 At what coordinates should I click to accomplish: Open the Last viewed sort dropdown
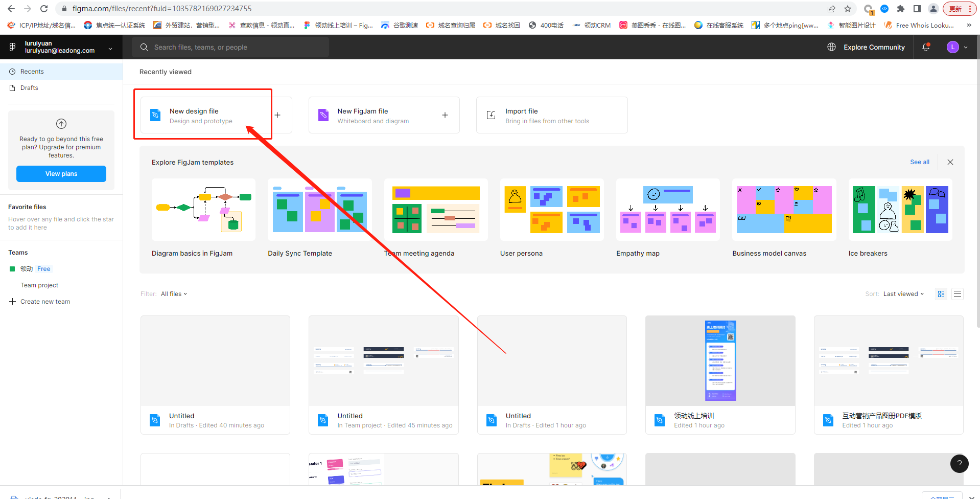point(903,294)
